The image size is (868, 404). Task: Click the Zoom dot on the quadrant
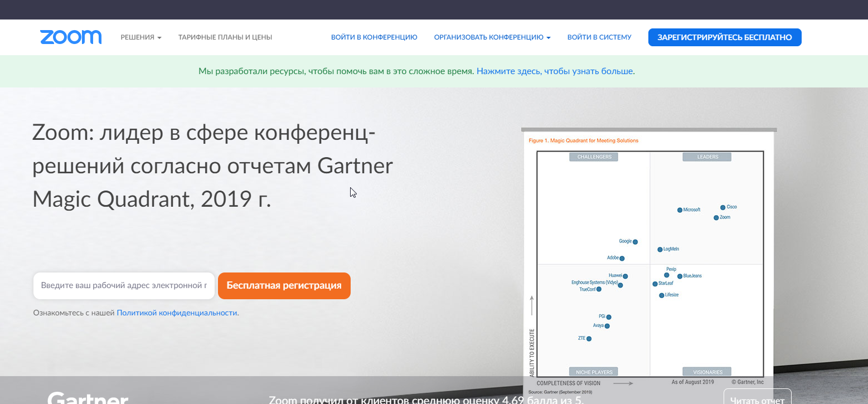[716, 217]
